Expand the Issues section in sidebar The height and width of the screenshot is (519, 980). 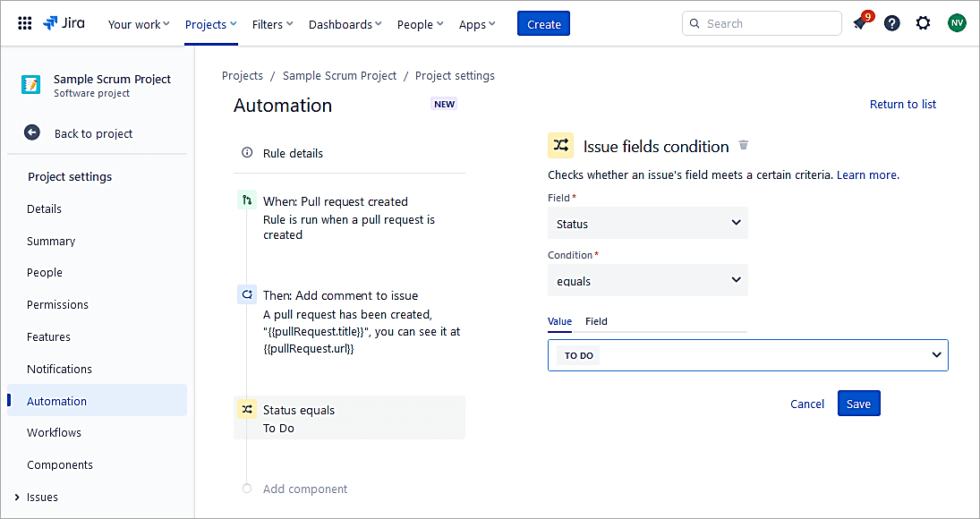pyautogui.click(x=17, y=497)
